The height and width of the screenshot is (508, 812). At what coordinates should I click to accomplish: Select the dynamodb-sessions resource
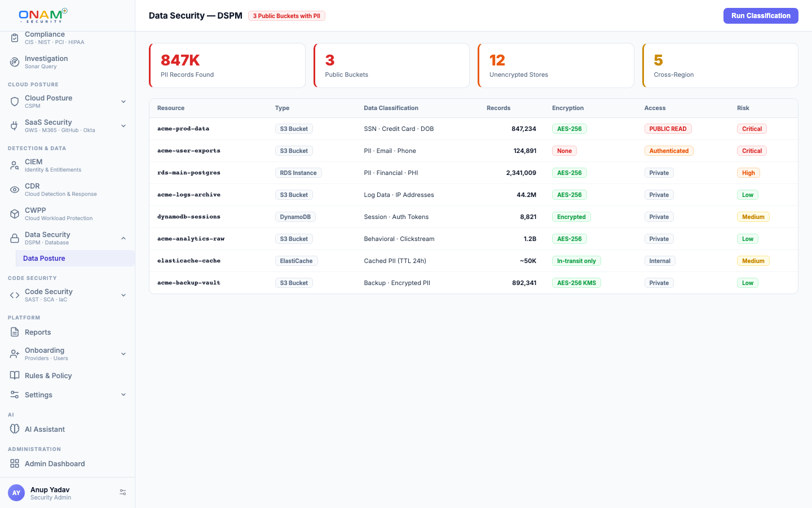(x=189, y=217)
